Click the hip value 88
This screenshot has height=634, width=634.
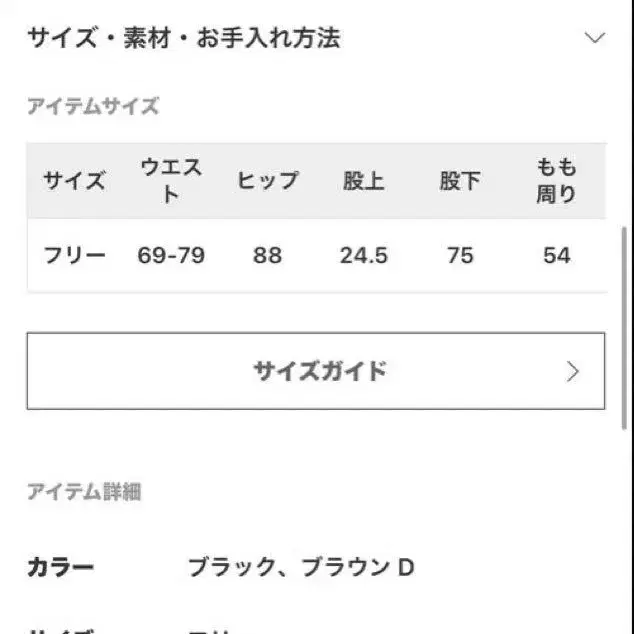point(267,255)
